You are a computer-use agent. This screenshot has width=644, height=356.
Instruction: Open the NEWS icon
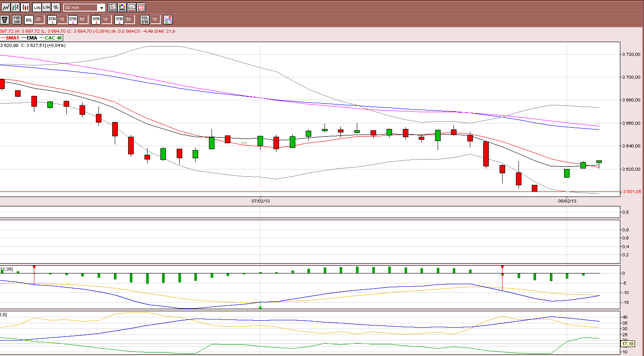141,7
